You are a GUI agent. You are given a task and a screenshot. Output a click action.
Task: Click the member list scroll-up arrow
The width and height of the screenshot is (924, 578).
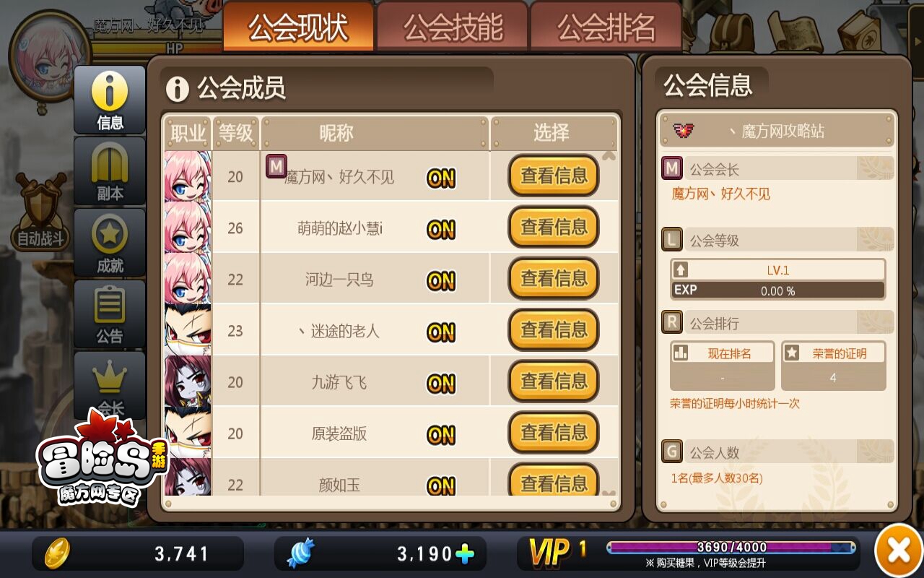pos(609,155)
